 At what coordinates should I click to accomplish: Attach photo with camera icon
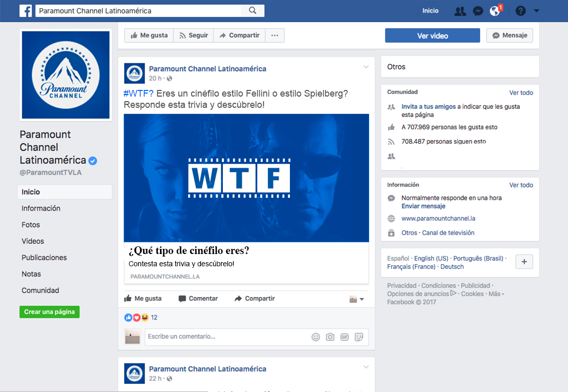330,337
